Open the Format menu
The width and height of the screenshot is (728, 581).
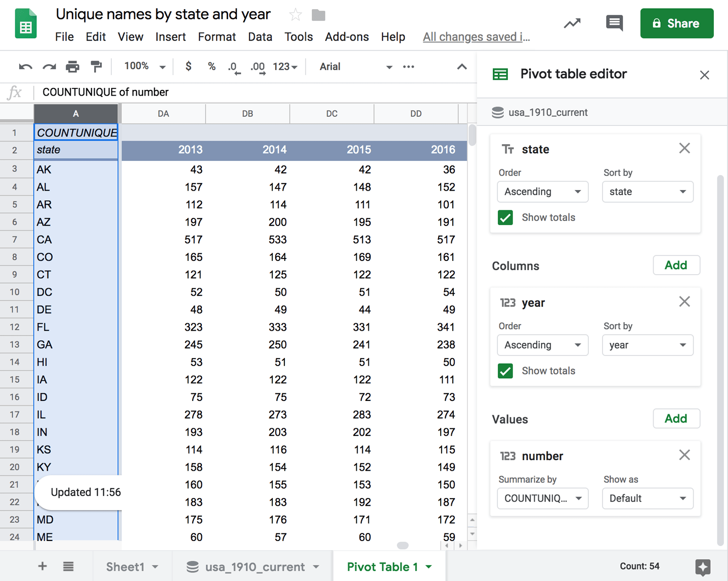(x=217, y=36)
